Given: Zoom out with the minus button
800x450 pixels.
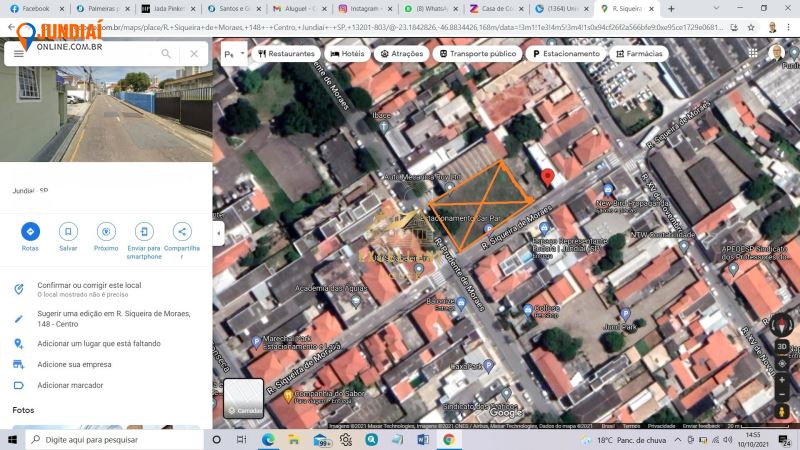Looking at the screenshot, I should tap(781, 394).
